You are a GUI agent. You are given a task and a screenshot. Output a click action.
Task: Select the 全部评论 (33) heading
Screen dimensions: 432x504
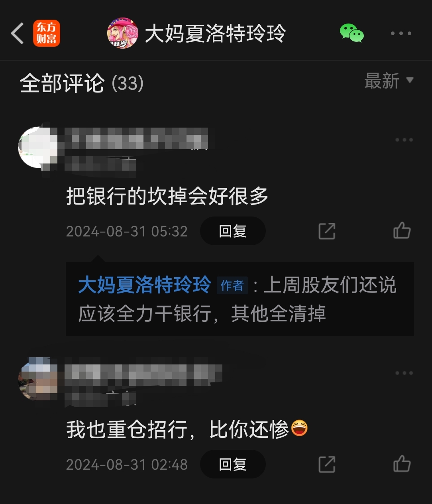[x=82, y=83]
